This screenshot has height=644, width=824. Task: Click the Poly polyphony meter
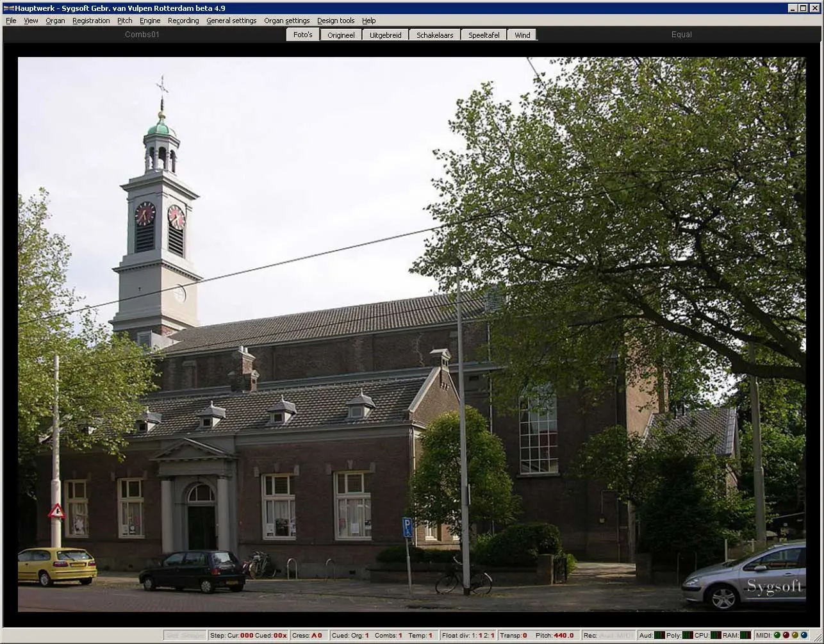pyautogui.click(x=688, y=635)
